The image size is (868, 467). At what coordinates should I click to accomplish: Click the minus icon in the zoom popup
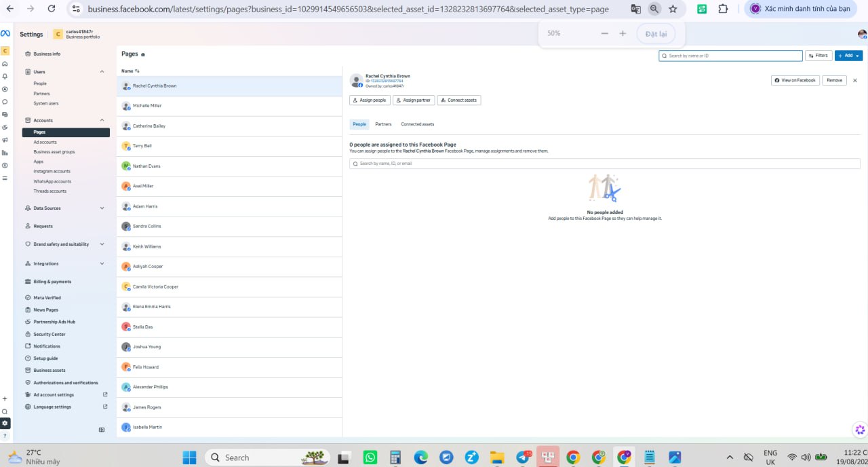coord(605,33)
